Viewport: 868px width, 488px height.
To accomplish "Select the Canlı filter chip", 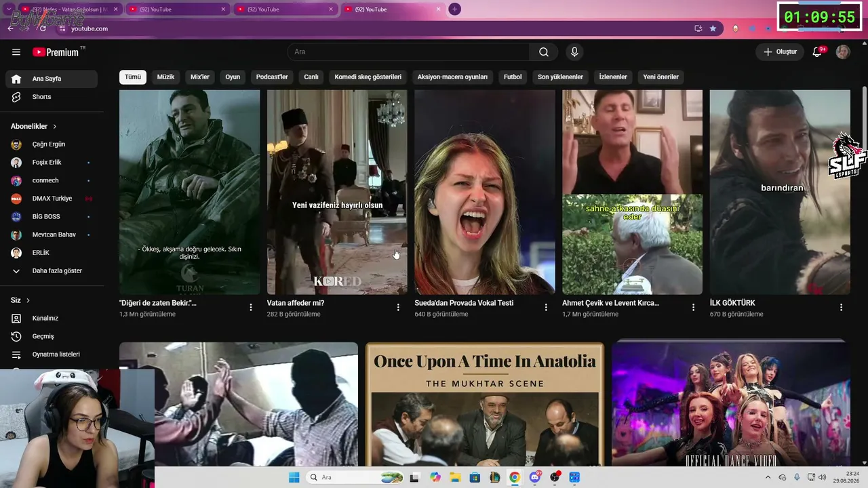I will (x=311, y=77).
